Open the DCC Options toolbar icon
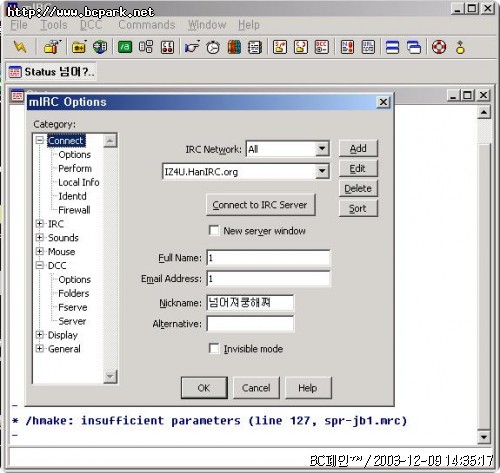This screenshot has height=473, width=500. click(322, 47)
